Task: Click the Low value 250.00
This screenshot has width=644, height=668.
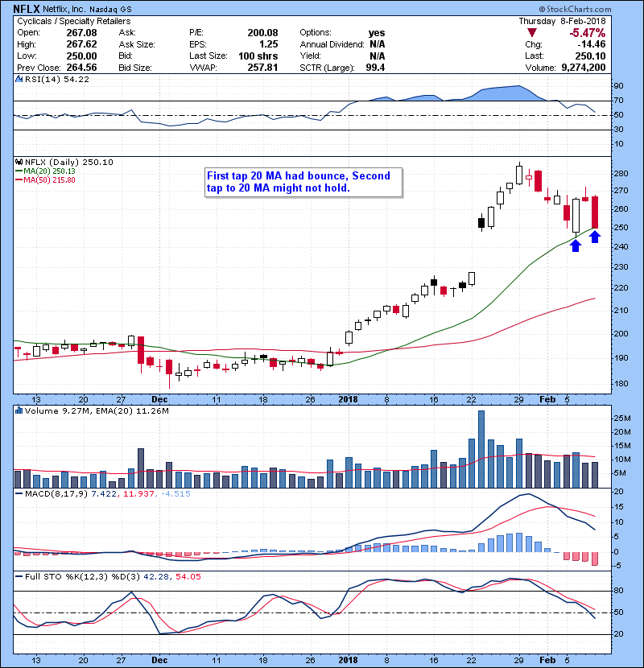Action: (x=81, y=56)
